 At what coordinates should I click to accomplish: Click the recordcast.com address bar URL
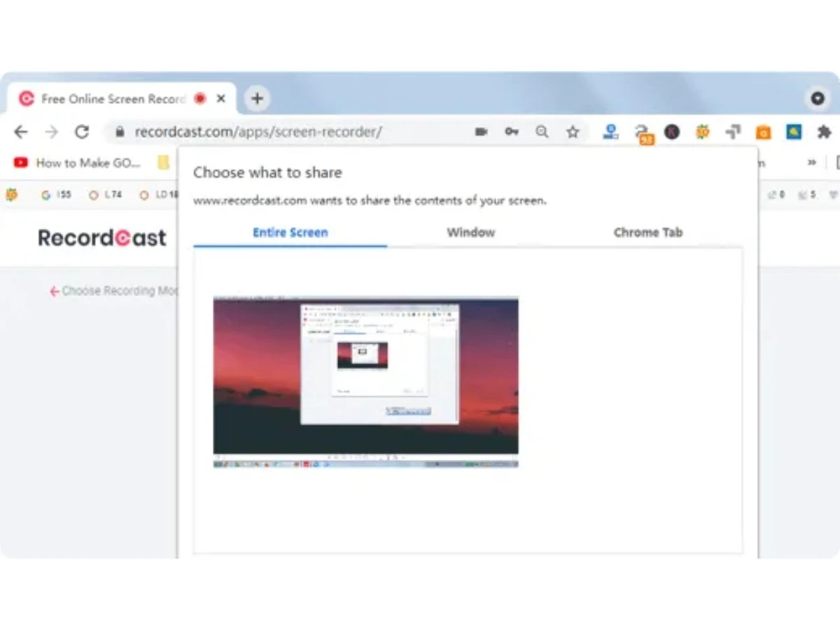[258, 132]
